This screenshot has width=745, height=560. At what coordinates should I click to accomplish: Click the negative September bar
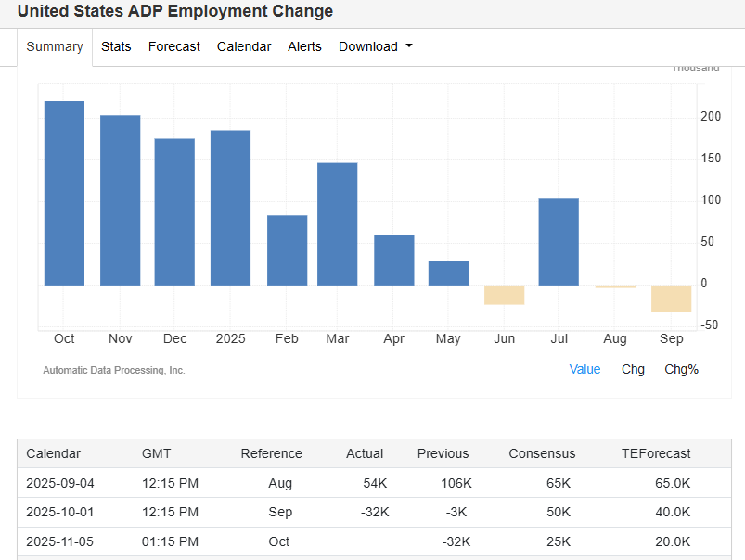671,299
